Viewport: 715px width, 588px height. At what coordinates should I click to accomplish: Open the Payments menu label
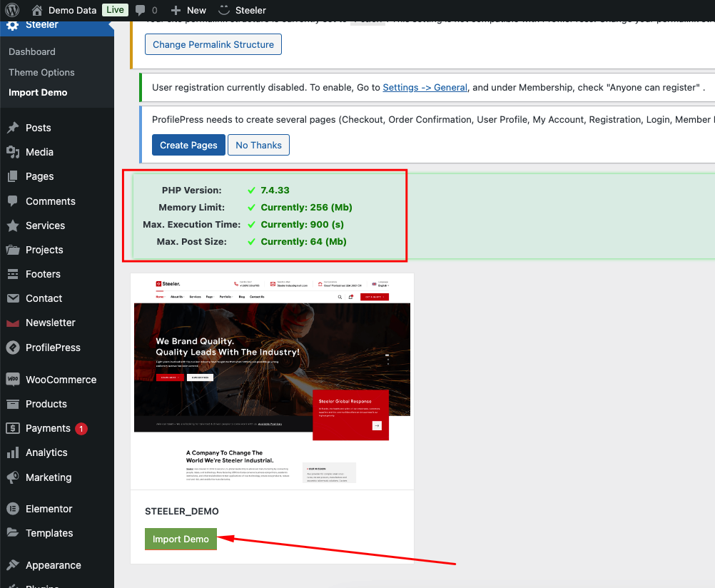click(x=48, y=428)
